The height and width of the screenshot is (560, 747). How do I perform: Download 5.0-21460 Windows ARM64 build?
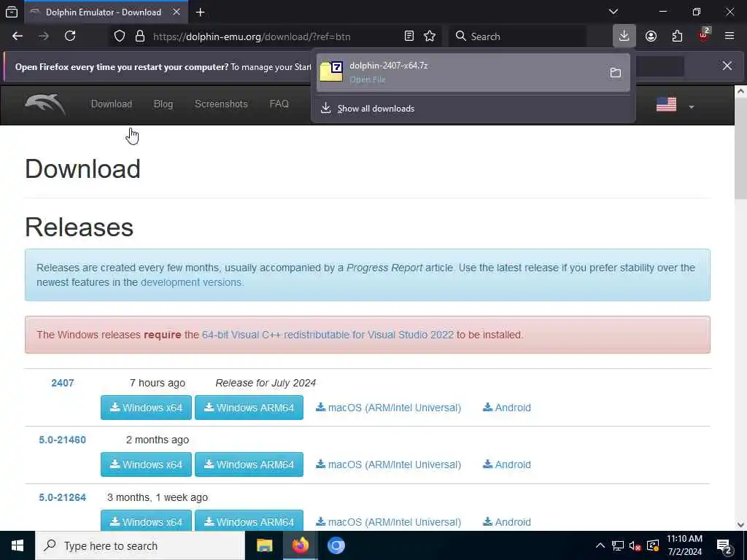(249, 464)
